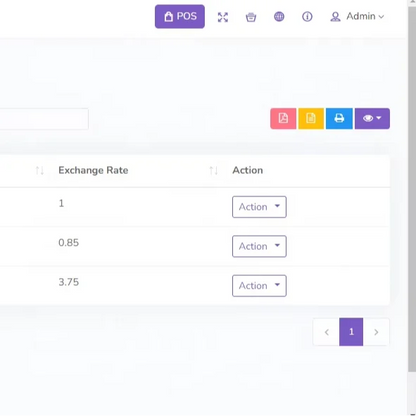This screenshot has width=416, height=416.
Task: Click the search input field
Action: tap(44, 119)
